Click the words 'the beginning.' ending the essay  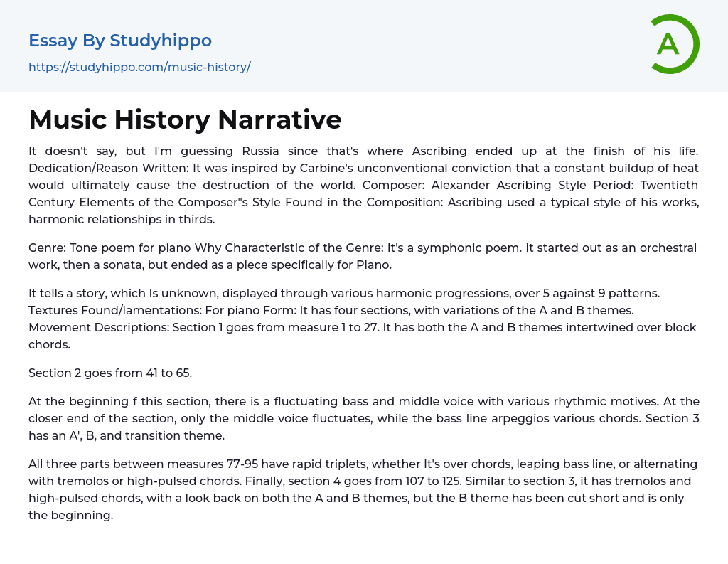point(71,515)
